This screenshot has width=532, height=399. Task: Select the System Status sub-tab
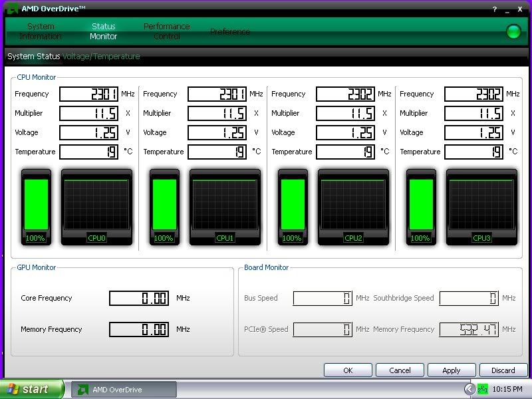[x=34, y=57]
